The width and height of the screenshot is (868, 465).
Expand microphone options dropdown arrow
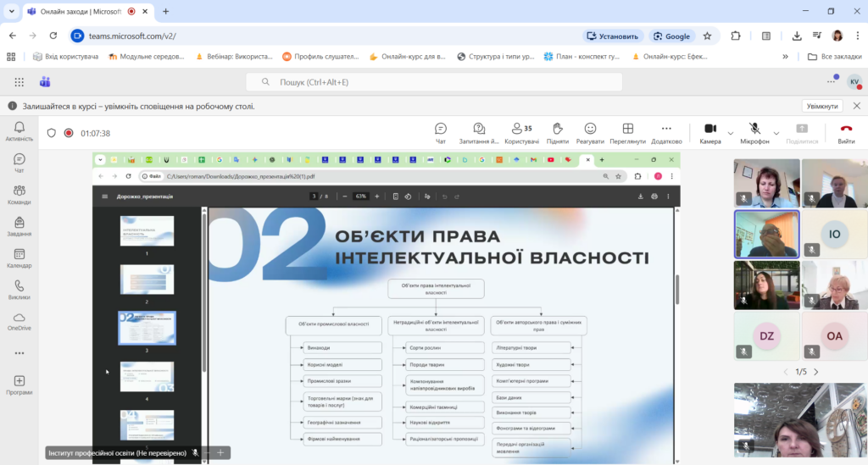(x=776, y=133)
